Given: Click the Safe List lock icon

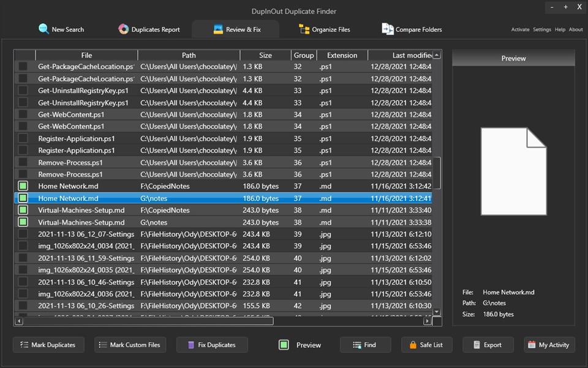Looking at the screenshot, I should (413, 345).
